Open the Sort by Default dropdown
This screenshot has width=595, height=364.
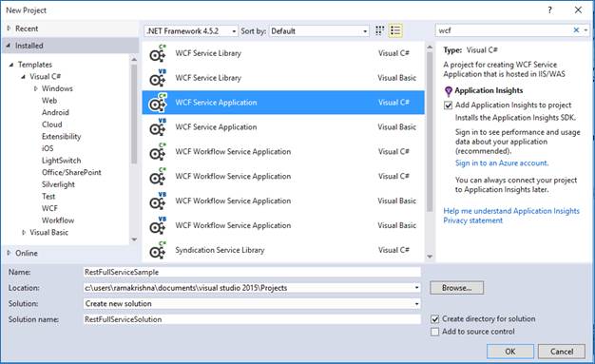point(318,31)
